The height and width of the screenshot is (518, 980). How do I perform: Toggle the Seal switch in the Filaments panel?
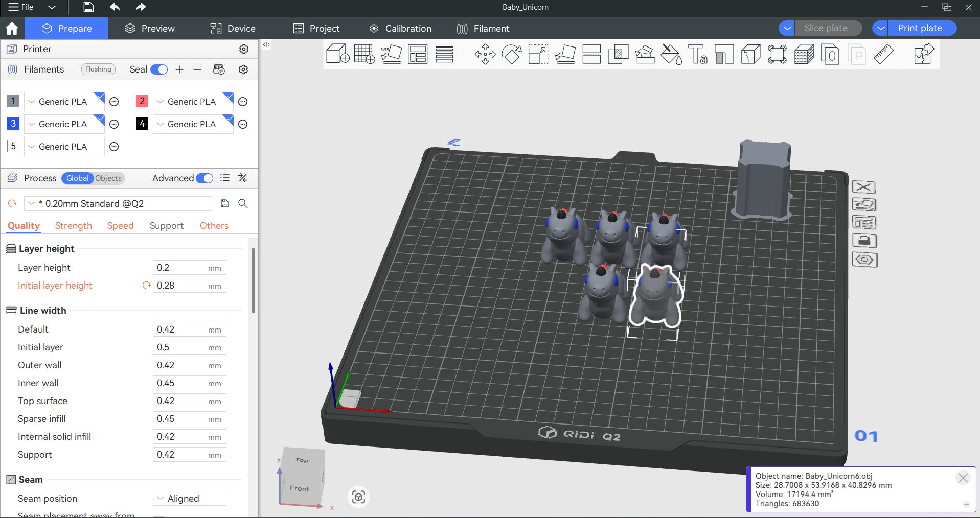(159, 69)
